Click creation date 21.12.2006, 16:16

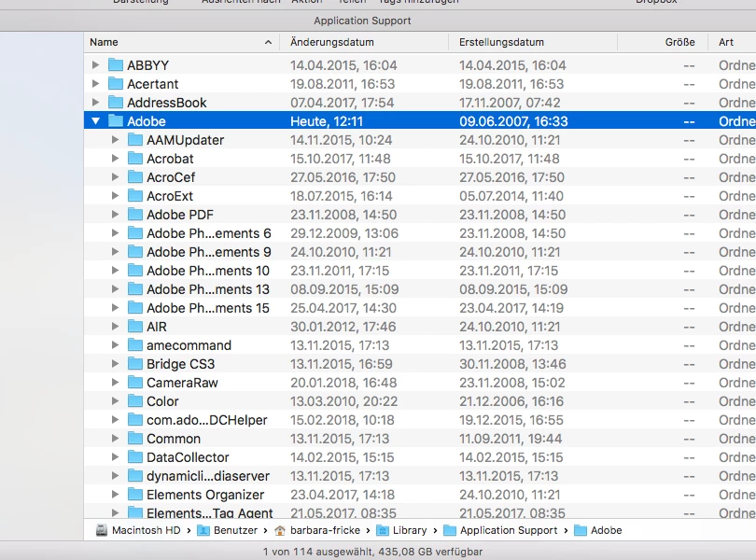(511, 401)
